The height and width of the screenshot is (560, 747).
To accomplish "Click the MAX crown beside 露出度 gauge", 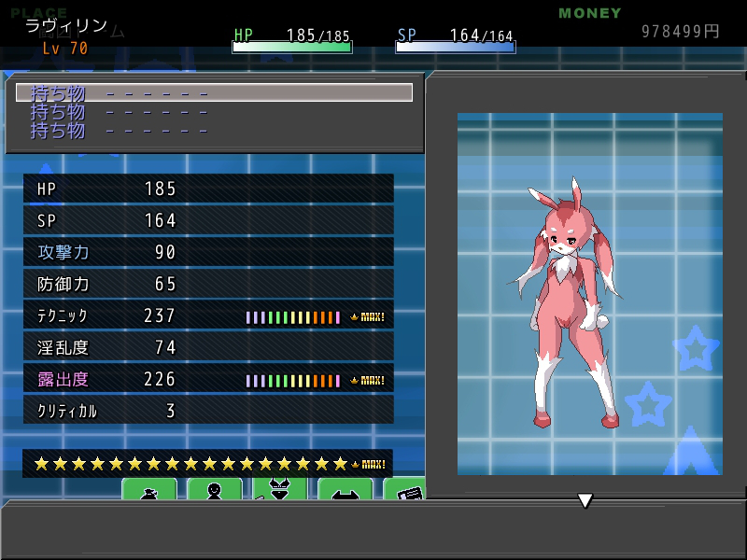I will point(367,380).
